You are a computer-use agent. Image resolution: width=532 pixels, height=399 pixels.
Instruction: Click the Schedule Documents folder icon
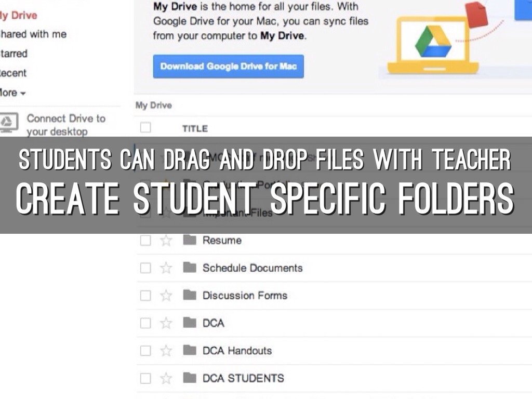tap(190, 268)
